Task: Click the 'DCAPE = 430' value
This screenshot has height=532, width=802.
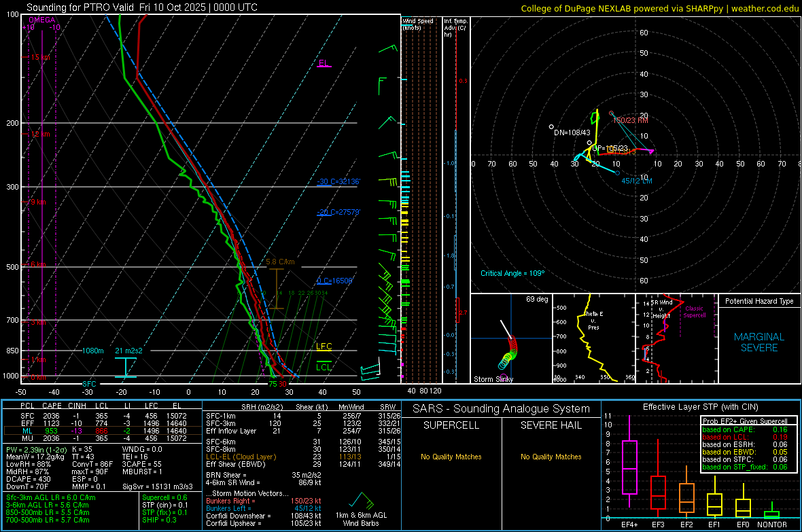Action: click(28, 479)
